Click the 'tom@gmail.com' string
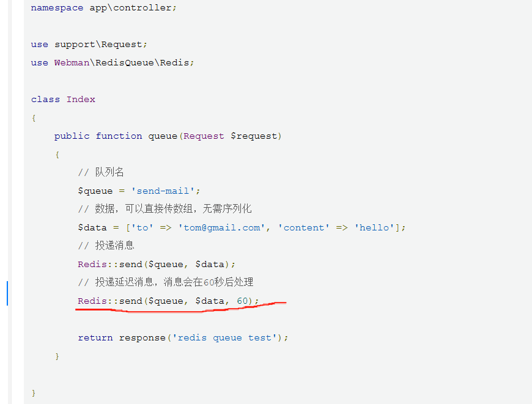The height and width of the screenshot is (404, 532). click(221, 227)
